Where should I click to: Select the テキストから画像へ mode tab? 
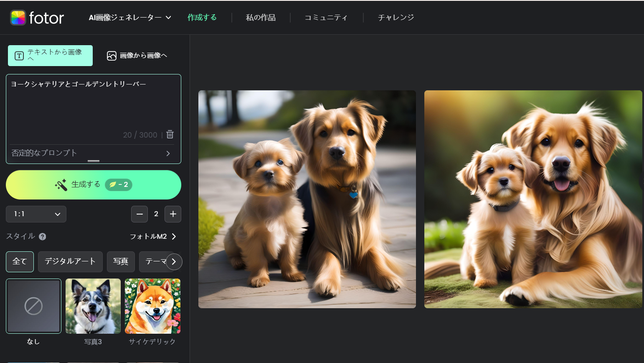point(50,56)
